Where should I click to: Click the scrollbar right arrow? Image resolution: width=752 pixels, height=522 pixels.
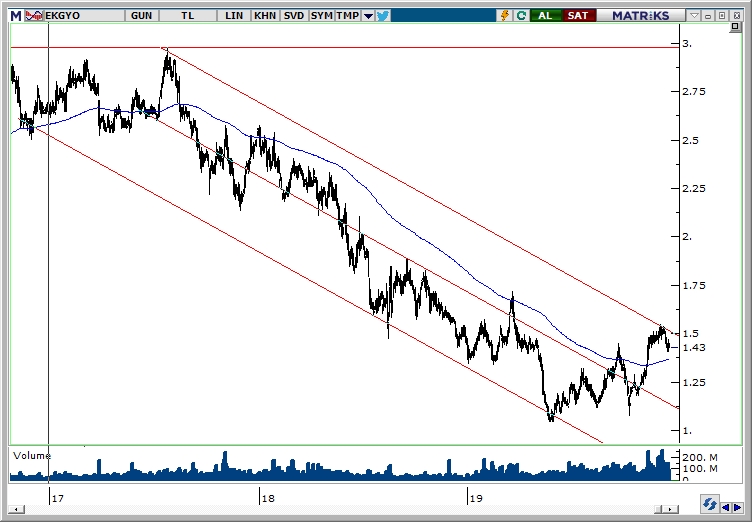(x=672, y=509)
